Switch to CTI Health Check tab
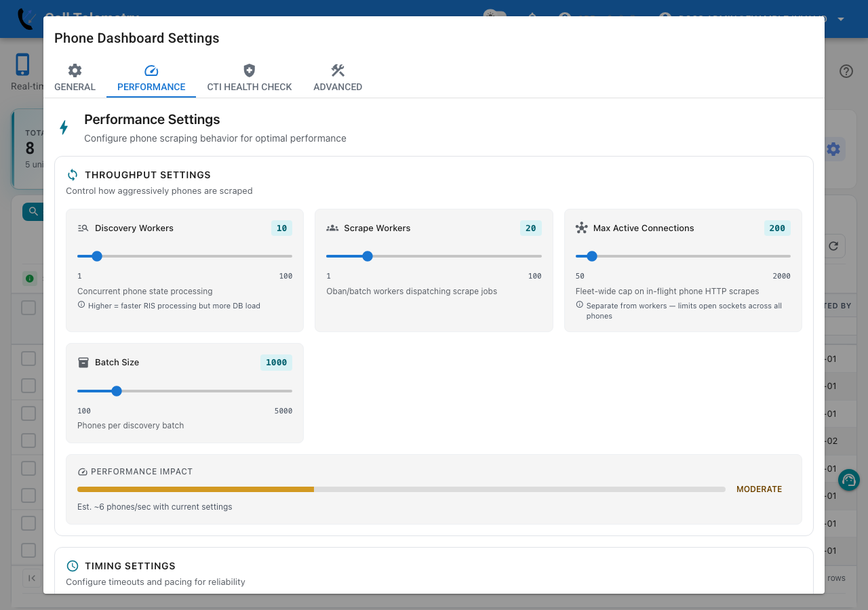868x610 pixels. 250,78
